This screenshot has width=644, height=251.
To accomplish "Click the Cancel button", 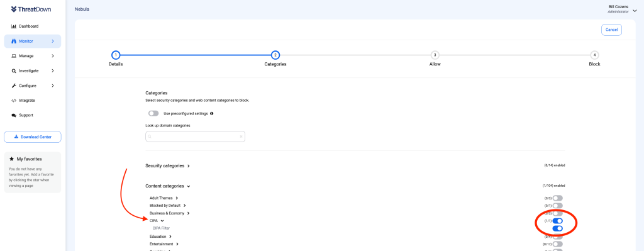I will [611, 30].
